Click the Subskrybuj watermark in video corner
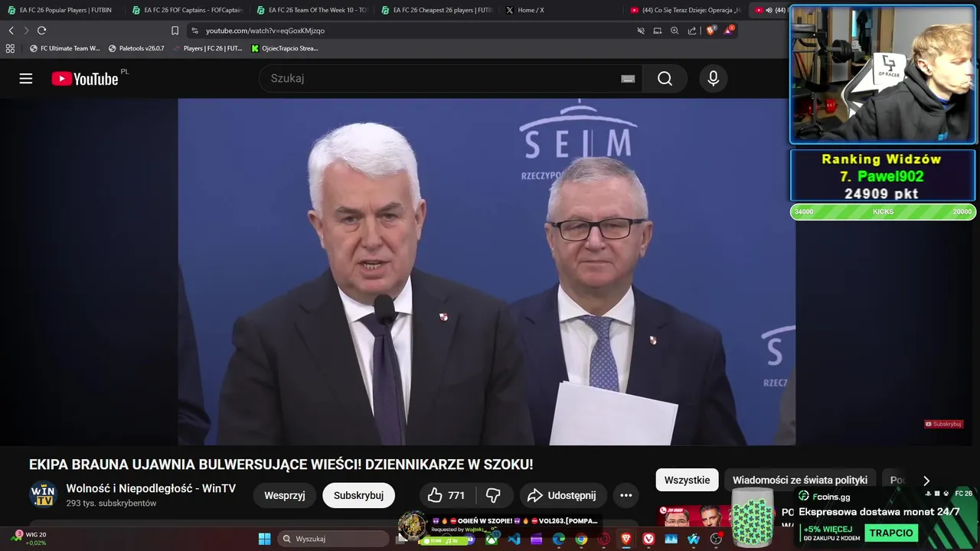The height and width of the screenshot is (551, 980). [x=943, y=424]
